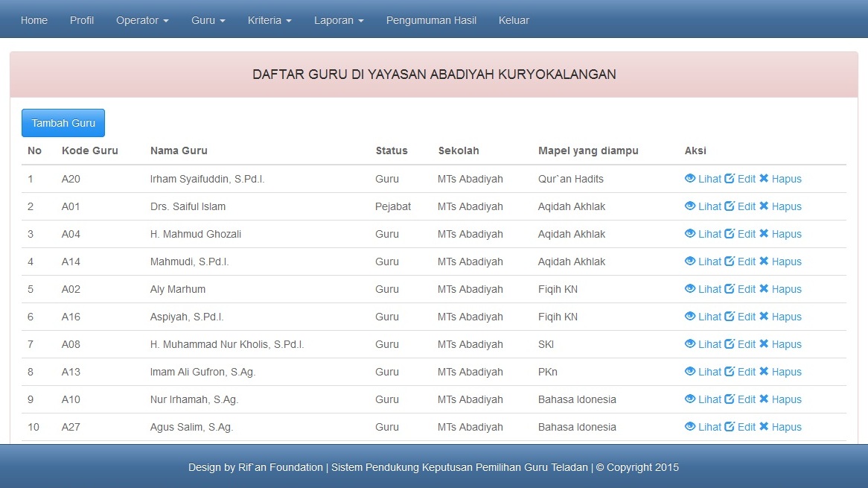The image size is (868, 488).
Task: Click the X delete icon for Mahmudi, S.Pd.I.
Action: point(762,262)
